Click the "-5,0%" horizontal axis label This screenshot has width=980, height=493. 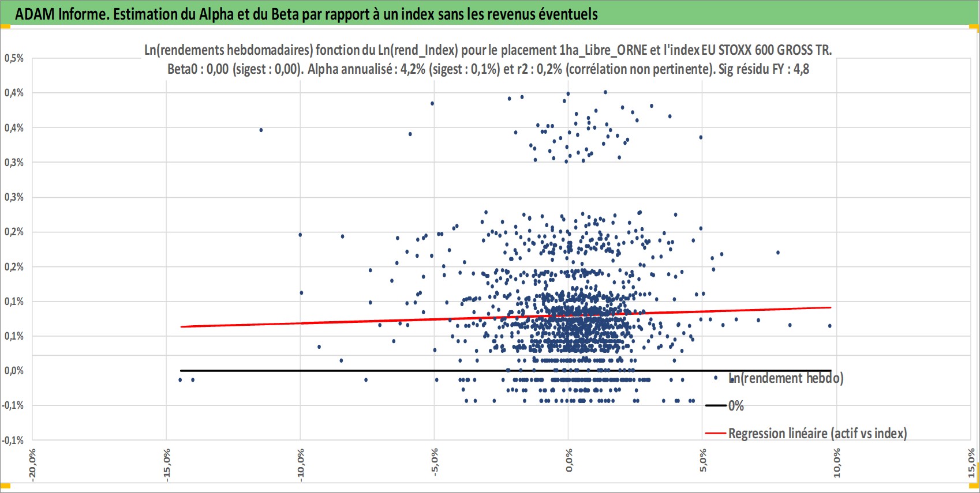[435, 462]
